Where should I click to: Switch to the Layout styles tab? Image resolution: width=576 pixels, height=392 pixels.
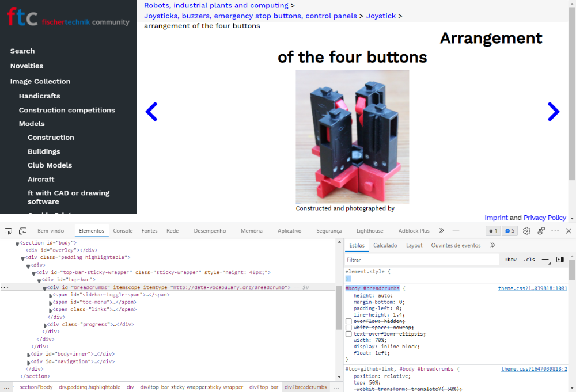[x=414, y=245]
